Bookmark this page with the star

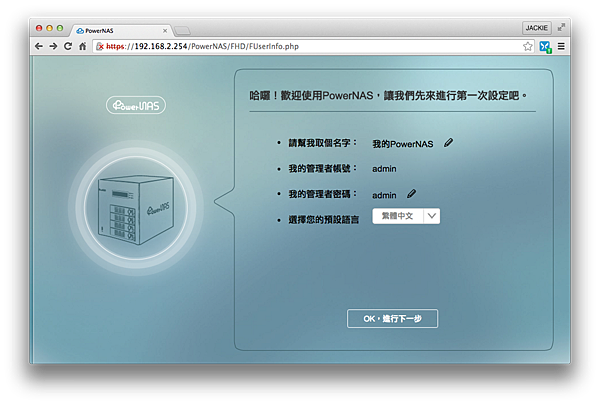[x=528, y=46]
